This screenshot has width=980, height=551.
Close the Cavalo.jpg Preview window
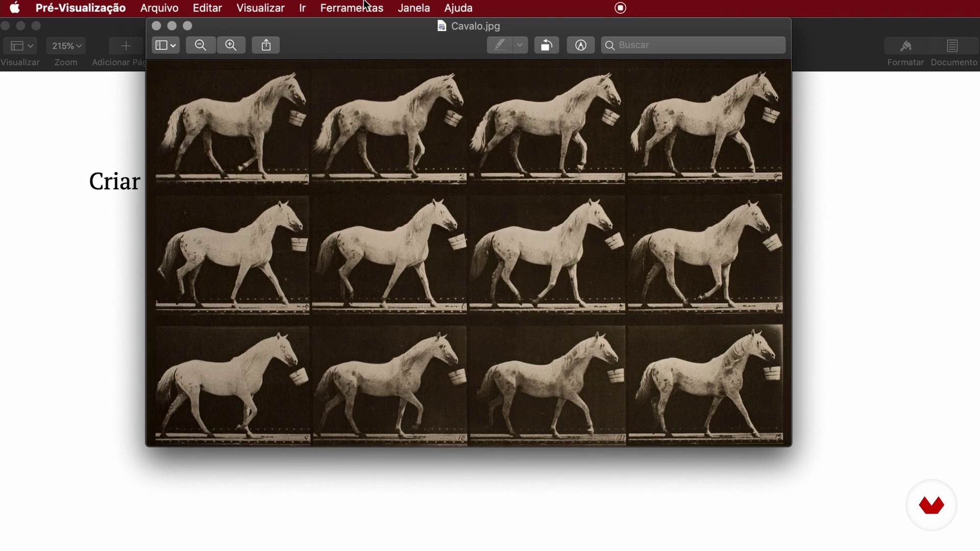pyautogui.click(x=157, y=26)
